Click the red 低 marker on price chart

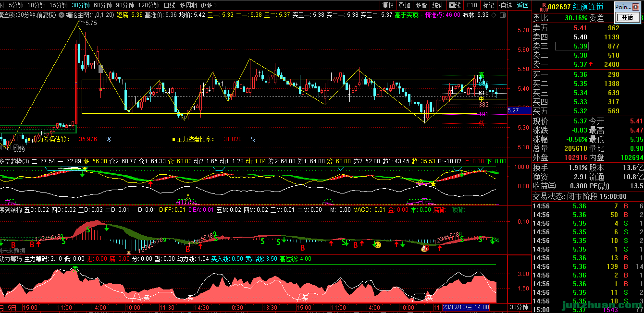481,124
